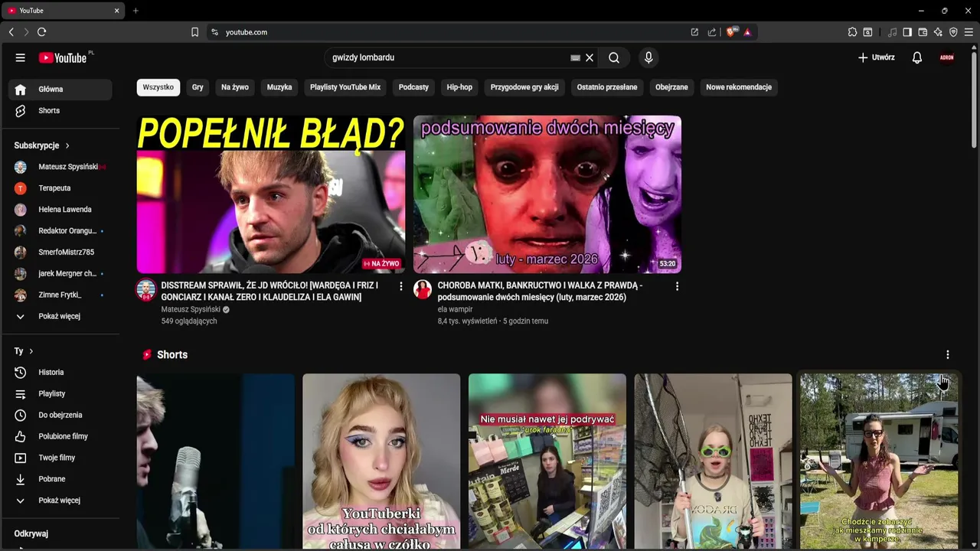Open the POPEŁNIŁ BŁĄD live video thumbnail
Image resolution: width=980 pixels, height=551 pixels.
(x=271, y=194)
